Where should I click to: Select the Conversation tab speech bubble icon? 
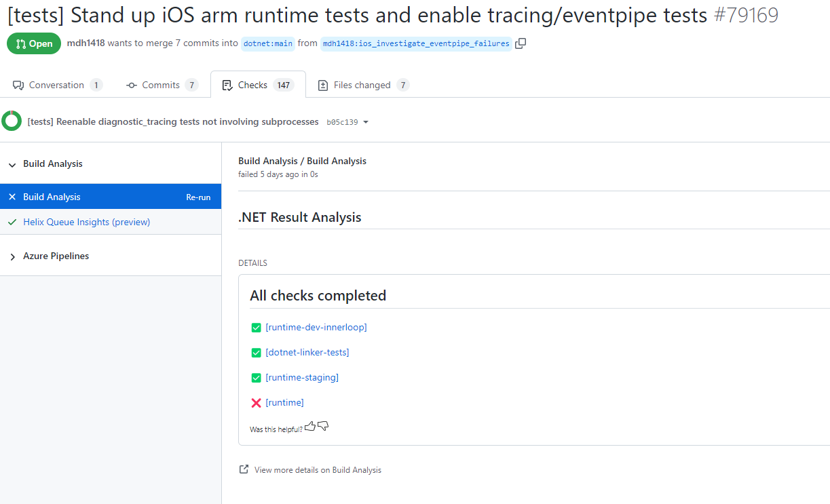(17, 84)
